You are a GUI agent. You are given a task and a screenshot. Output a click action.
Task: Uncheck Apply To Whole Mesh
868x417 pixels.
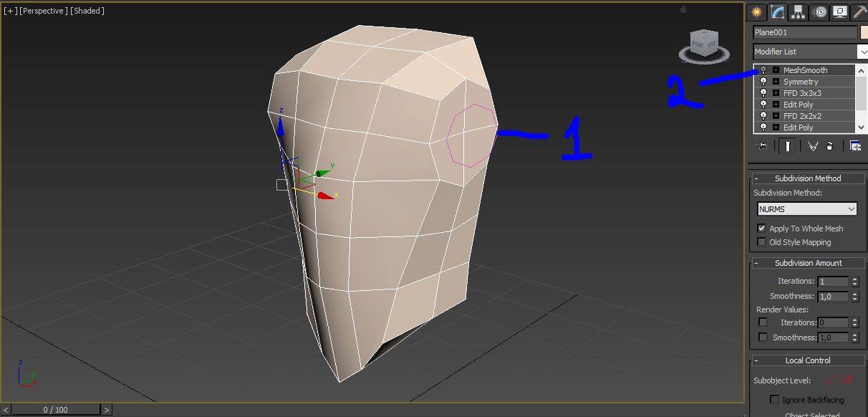point(761,229)
